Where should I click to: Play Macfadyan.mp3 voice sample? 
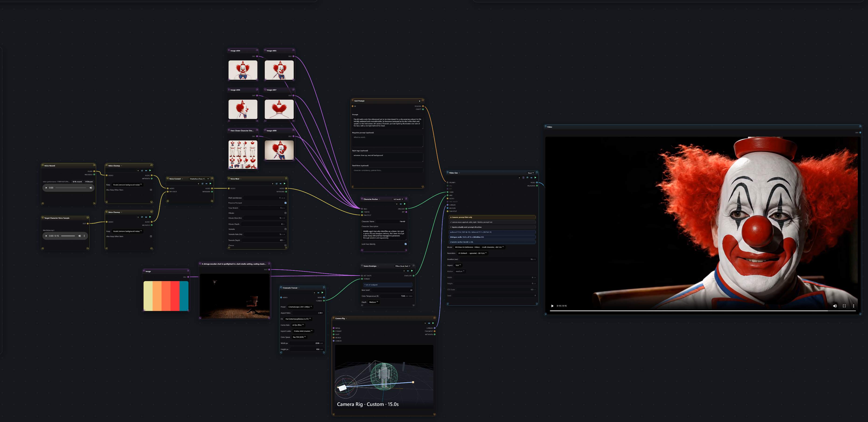coord(46,236)
